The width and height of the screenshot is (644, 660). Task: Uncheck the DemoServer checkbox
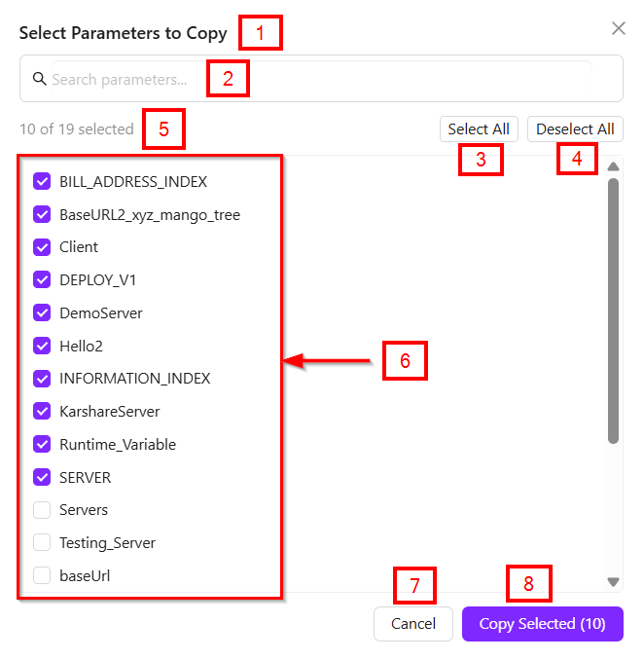[42, 313]
